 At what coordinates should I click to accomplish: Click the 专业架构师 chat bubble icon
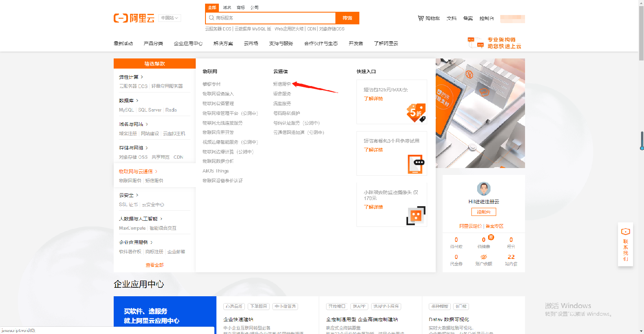coord(475,43)
